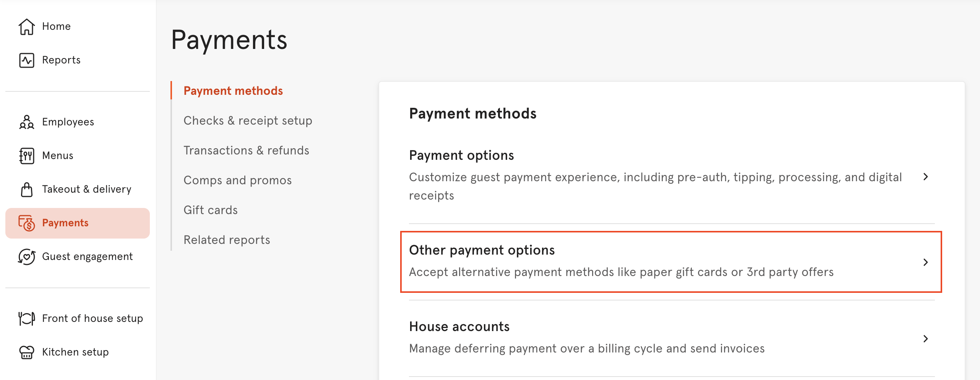Go to Comps and promos section
Screen dimensions: 980x380
(x=237, y=180)
